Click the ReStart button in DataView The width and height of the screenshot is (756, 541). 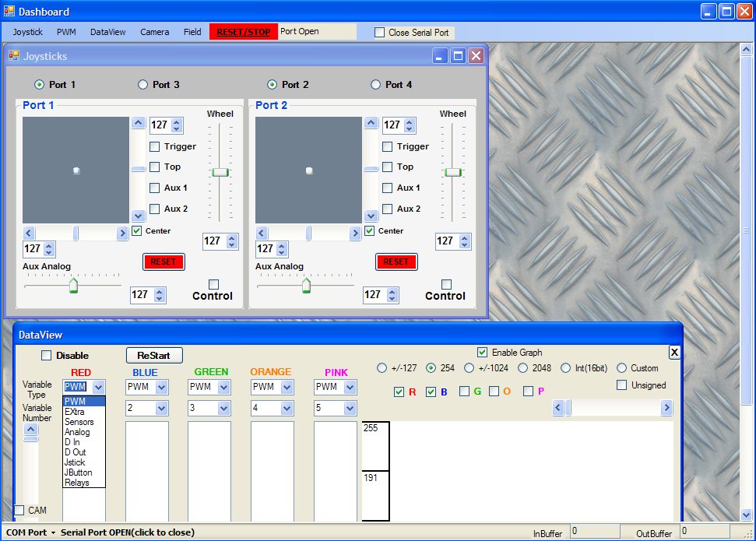click(153, 355)
